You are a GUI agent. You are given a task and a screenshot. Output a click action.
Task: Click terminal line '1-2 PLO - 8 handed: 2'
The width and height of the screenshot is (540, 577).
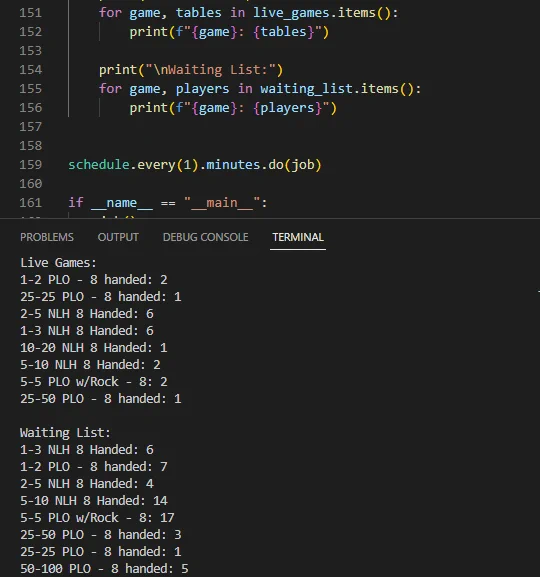(x=93, y=280)
